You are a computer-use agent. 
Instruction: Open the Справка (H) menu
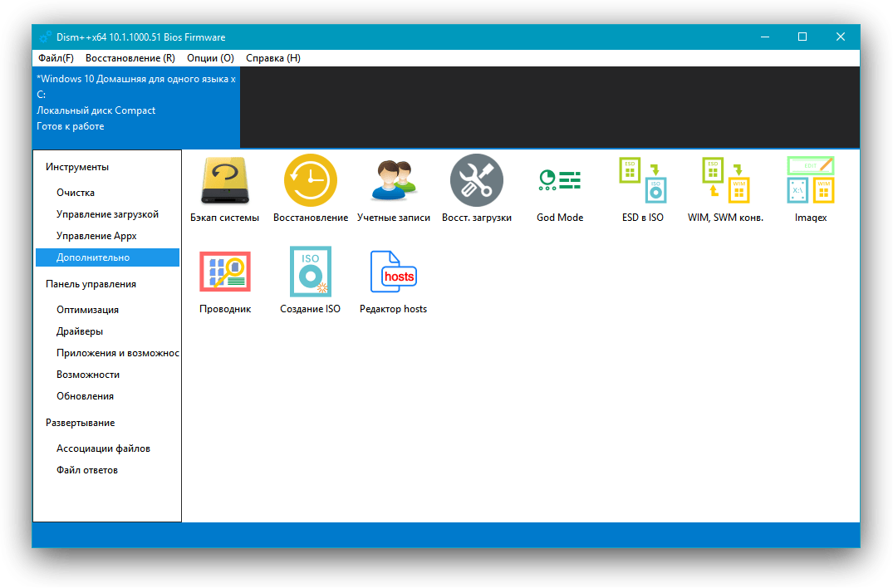[273, 58]
